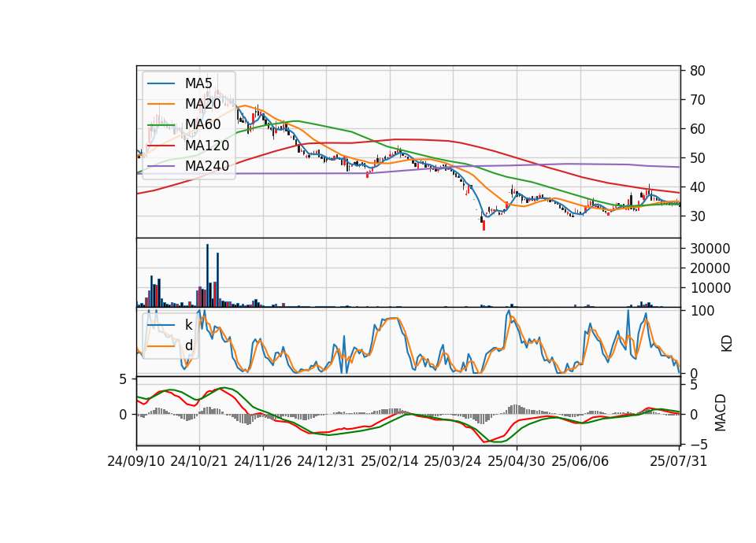Click the k legend label in KD panel
This screenshot has width=756, height=543.
point(188,325)
